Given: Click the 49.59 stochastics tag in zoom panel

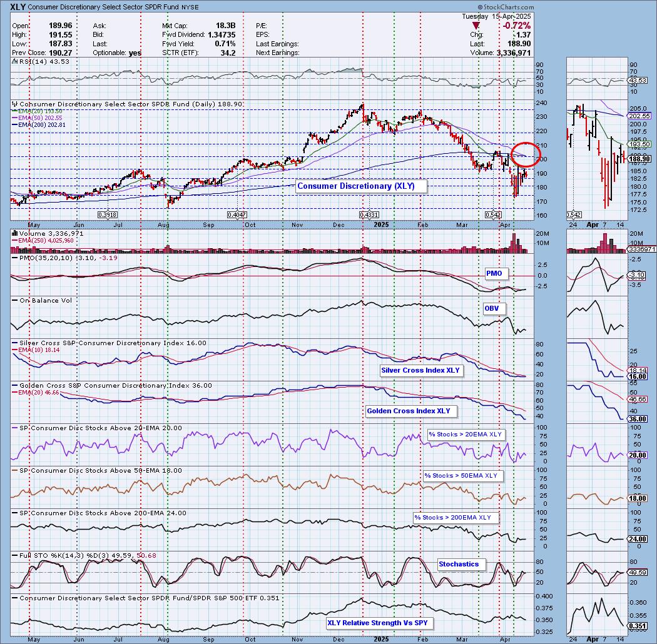Looking at the screenshot, I should tap(638, 572).
